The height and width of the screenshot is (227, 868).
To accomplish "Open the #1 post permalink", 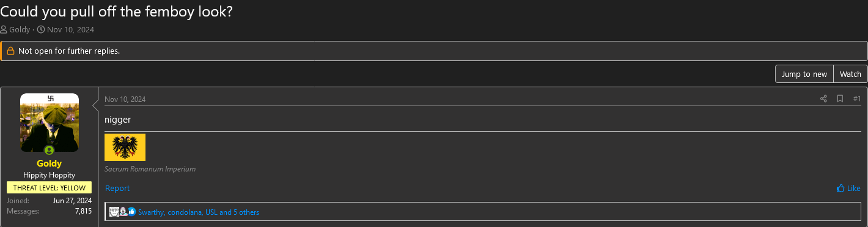I will click(857, 99).
